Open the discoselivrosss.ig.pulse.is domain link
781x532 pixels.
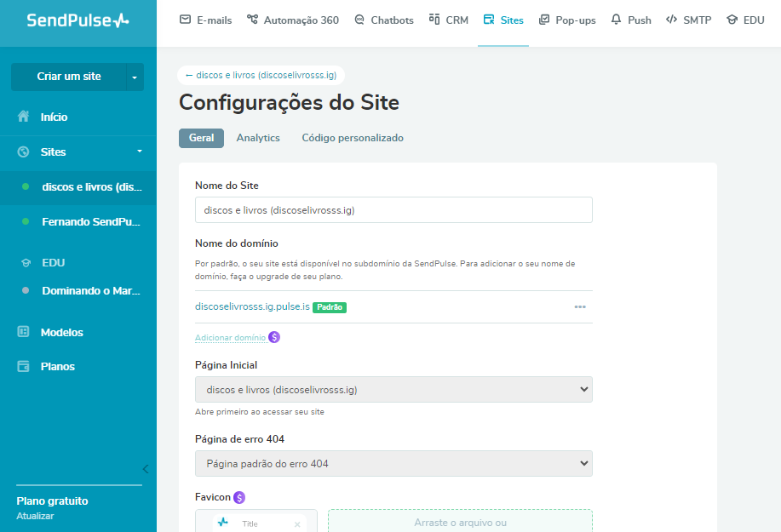252,306
